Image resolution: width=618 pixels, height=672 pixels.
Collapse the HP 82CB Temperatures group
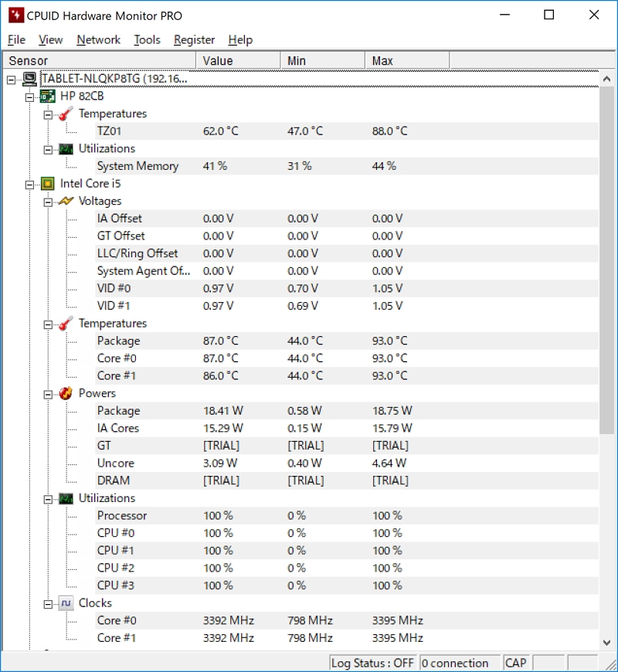[x=48, y=115]
